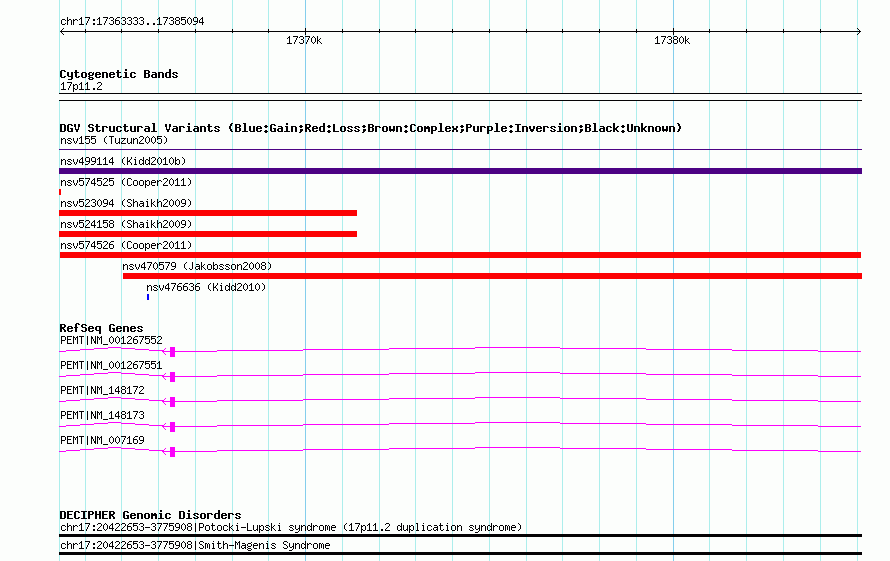
Task: Select the Cytogenetic Bands track title
Action: tap(119, 74)
